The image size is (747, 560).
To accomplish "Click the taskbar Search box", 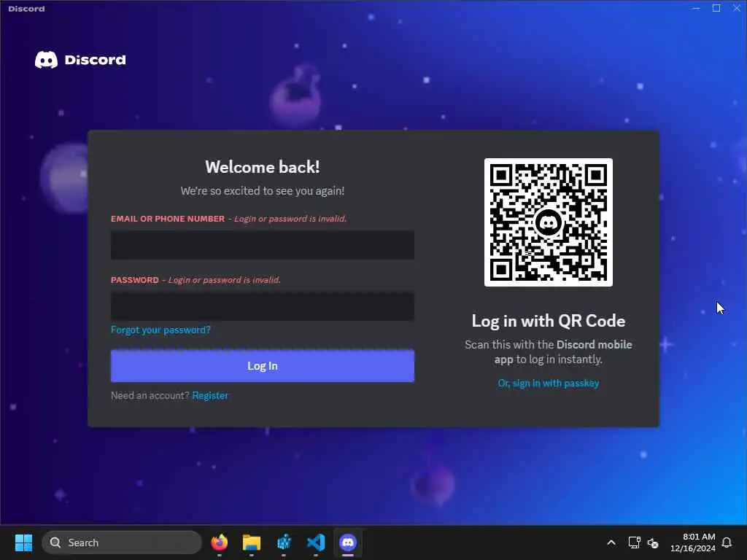I will click(x=122, y=542).
